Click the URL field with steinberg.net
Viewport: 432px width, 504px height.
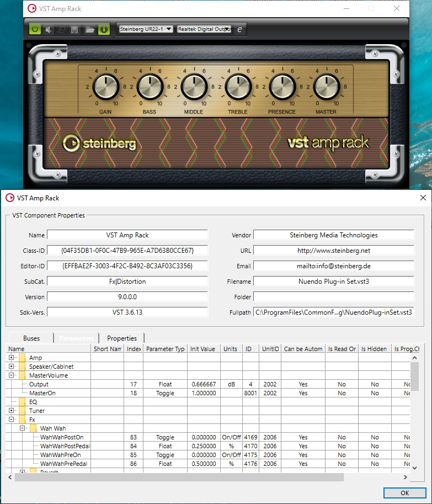[334, 251]
